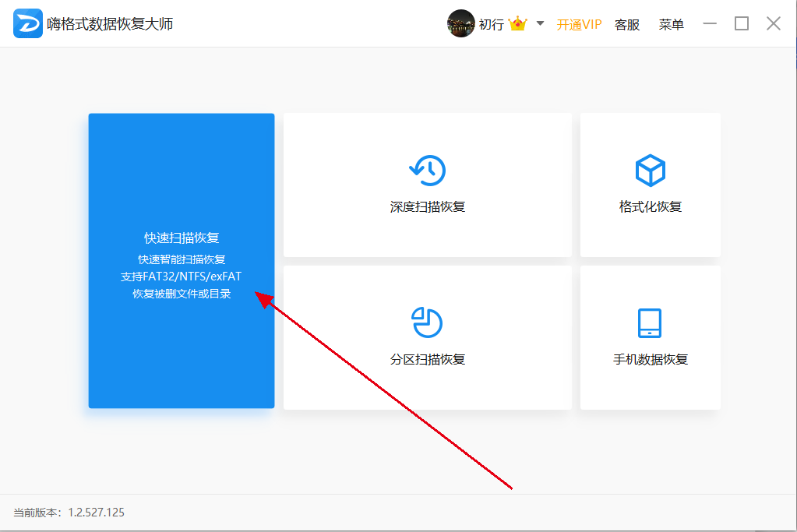Screen dimensions: 797x532
Task: Select the 格式化恢复 cube icon
Action: (650, 171)
